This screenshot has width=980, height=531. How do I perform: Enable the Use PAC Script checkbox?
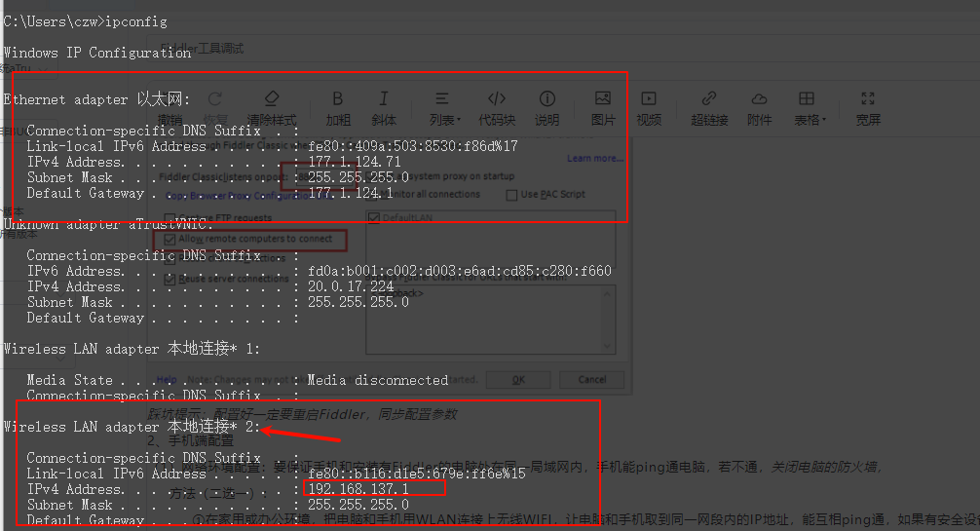point(512,194)
